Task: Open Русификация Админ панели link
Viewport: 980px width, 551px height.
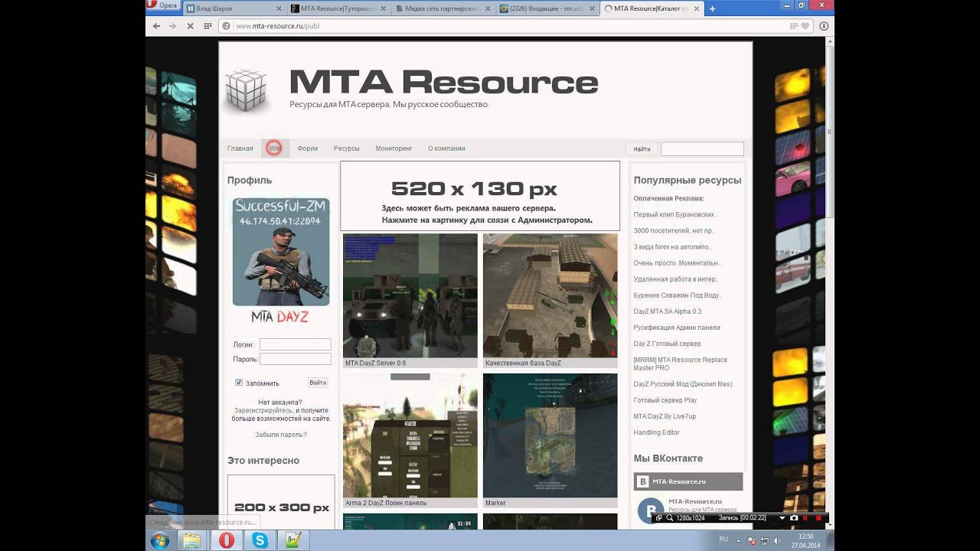Action: (676, 328)
